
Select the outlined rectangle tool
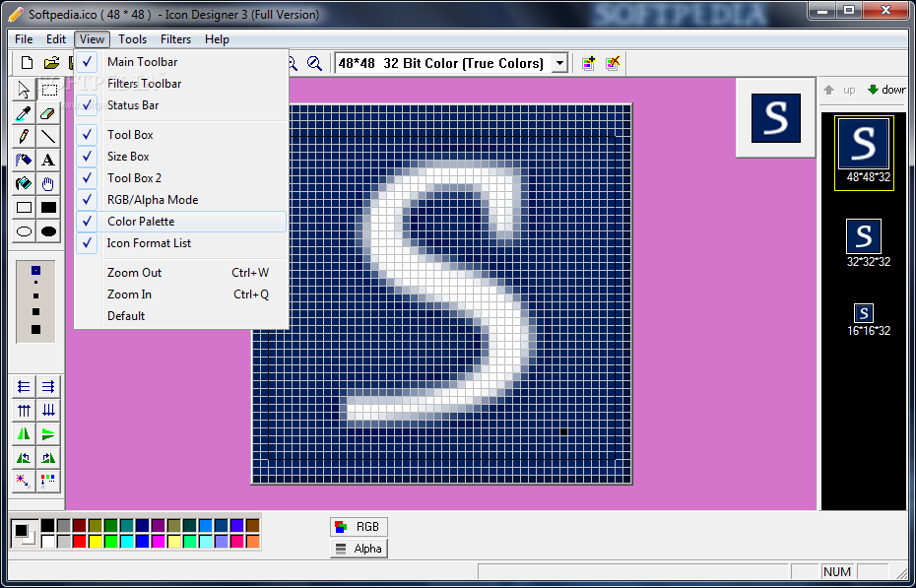pos(24,207)
